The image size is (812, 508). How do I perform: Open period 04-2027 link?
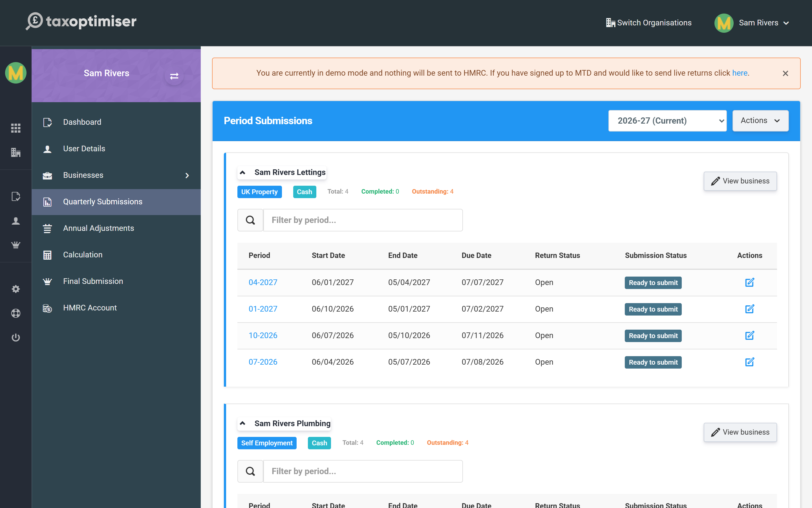point(263,282)
